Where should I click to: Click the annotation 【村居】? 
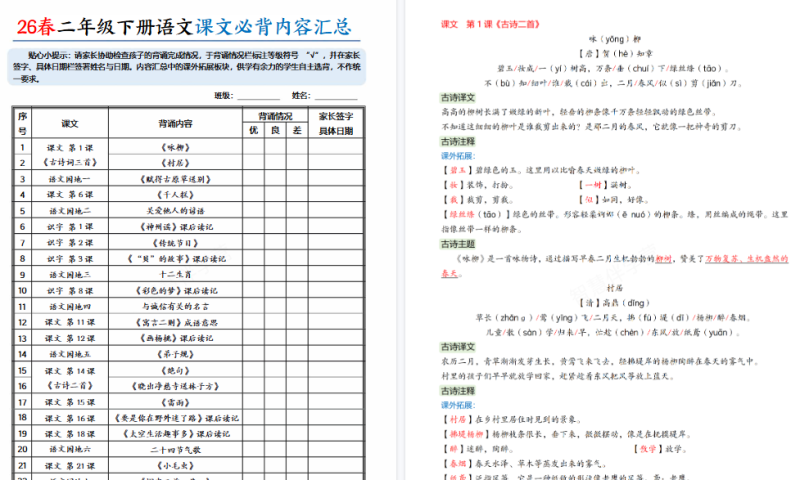click(458, 420)
